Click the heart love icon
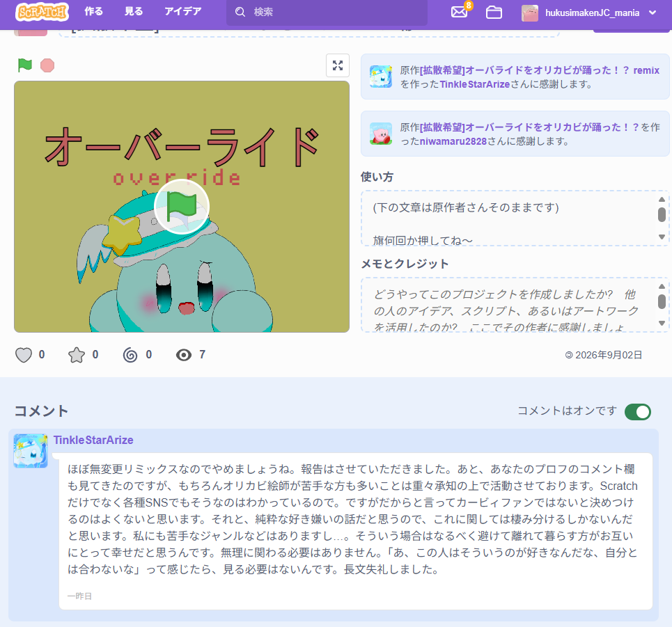This screenshot has height=627, width=672. click(24, 355)
